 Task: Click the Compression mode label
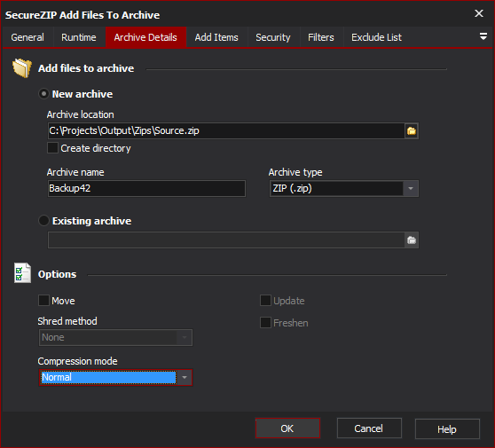[x=78, y=361]
